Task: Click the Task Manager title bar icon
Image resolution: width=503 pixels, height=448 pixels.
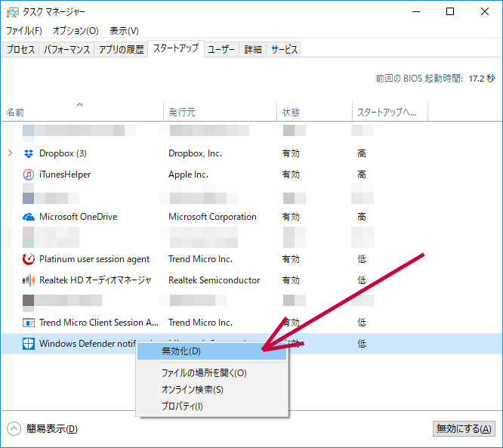Action: pyautogui.click(x=13, y=12)
